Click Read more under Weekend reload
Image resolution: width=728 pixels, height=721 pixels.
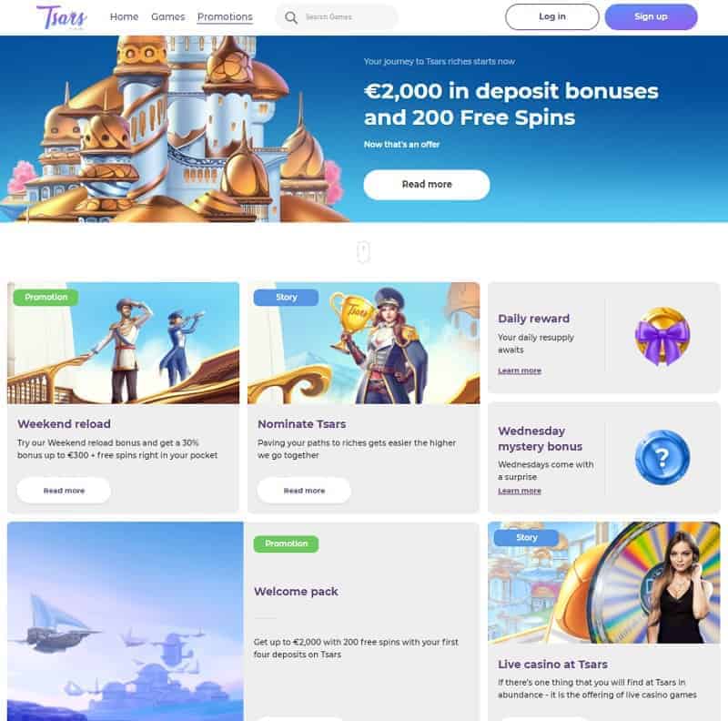coord(64,491)
